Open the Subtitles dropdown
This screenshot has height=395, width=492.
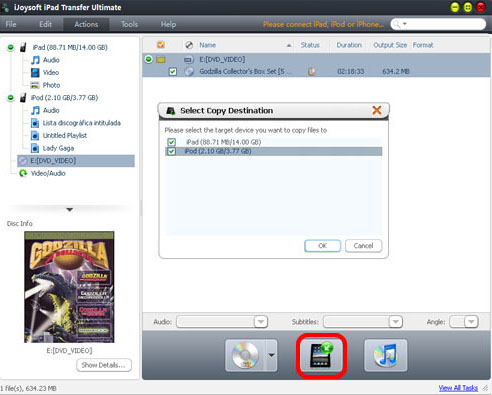[x=396, y=322]
